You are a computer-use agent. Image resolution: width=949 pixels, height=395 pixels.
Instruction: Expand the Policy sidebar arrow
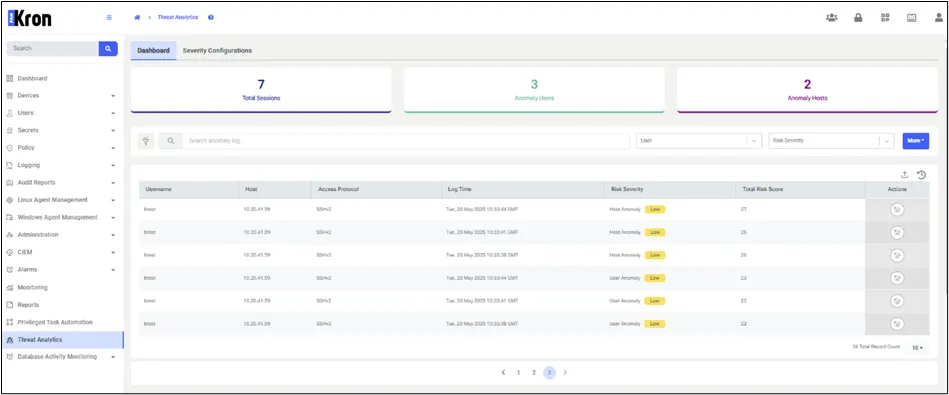pos(113,148)
